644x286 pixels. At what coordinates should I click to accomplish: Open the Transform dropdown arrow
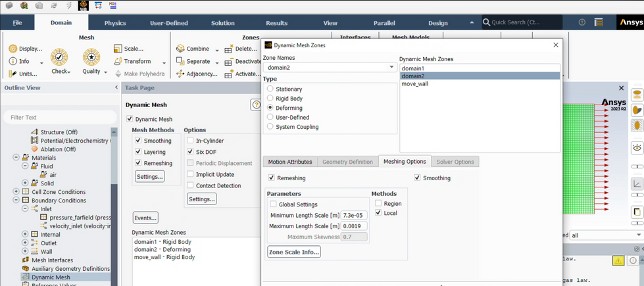pyautogui.click(x=164, y=62)
